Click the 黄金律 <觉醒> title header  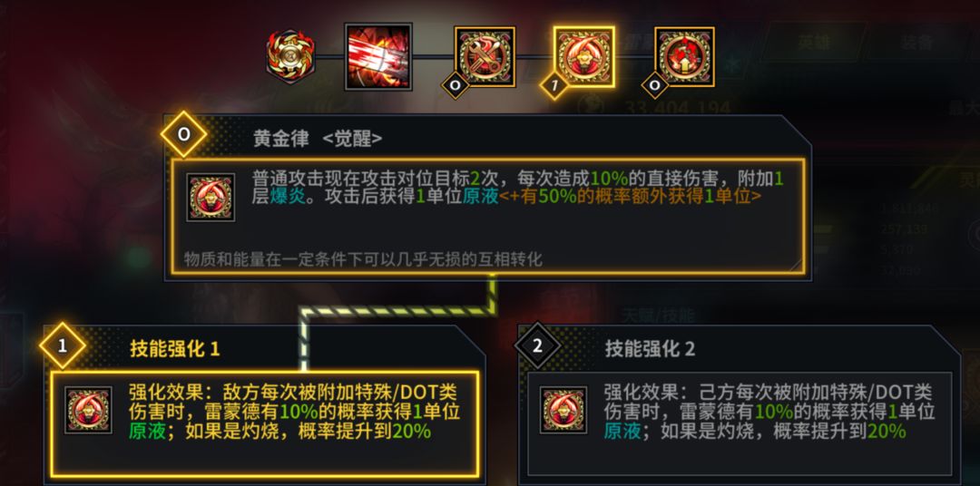[x=318, y=139]
